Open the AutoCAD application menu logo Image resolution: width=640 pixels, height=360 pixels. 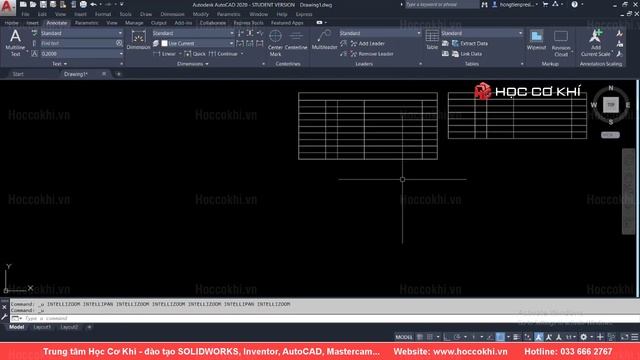[x=7, y=7]
